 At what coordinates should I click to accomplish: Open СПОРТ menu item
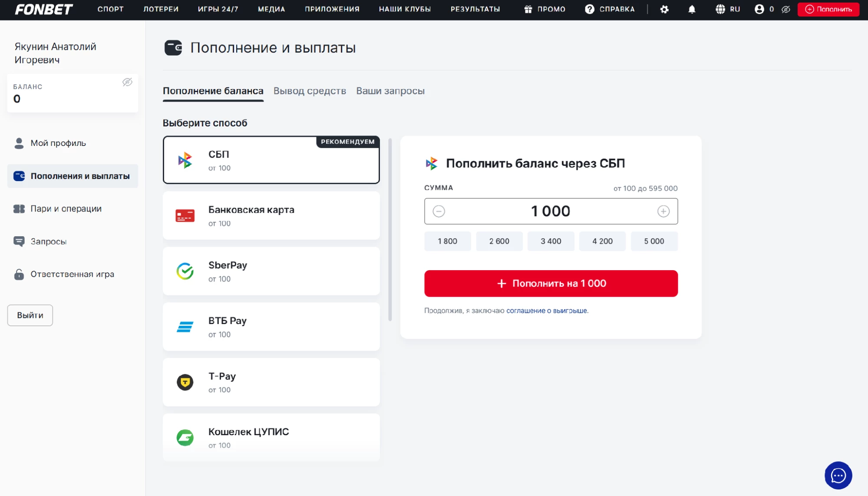[x=110, y=9]
